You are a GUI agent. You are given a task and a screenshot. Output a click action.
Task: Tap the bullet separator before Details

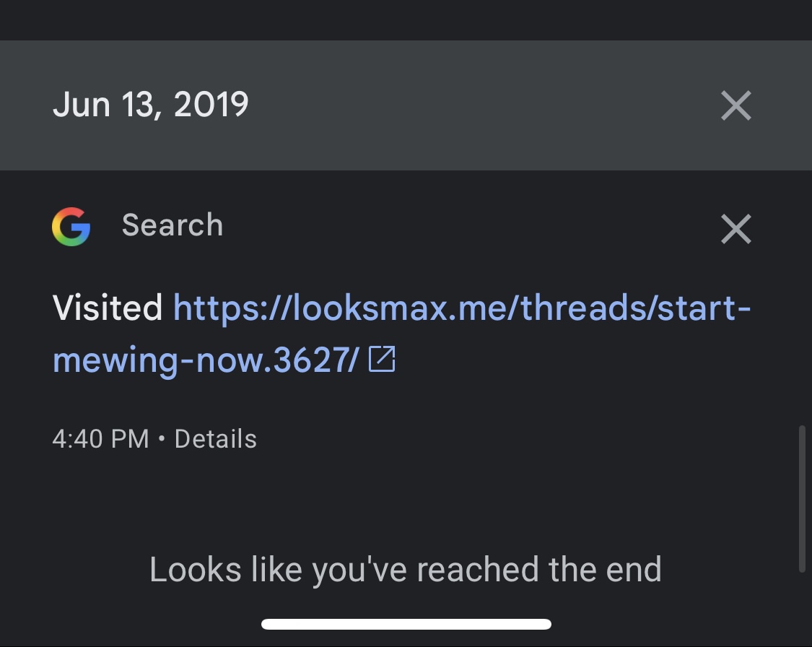pyautogui.click(x=162, y=439)
